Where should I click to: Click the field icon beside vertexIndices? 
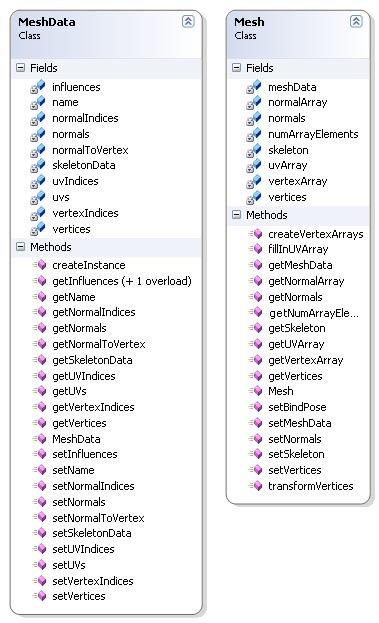click(38, 213)
